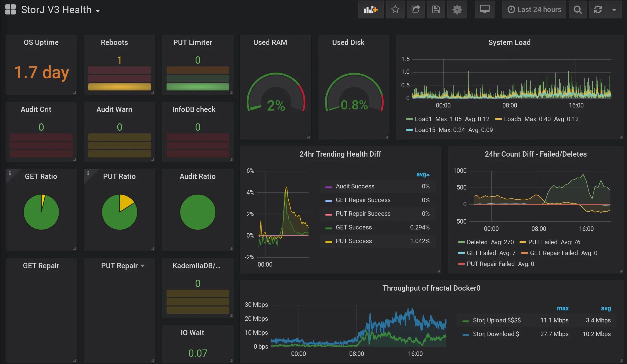This screenshot has width=627, height=364.
Task: Refresh the dashboard with the refresh icon
Action: coord(598,10)
